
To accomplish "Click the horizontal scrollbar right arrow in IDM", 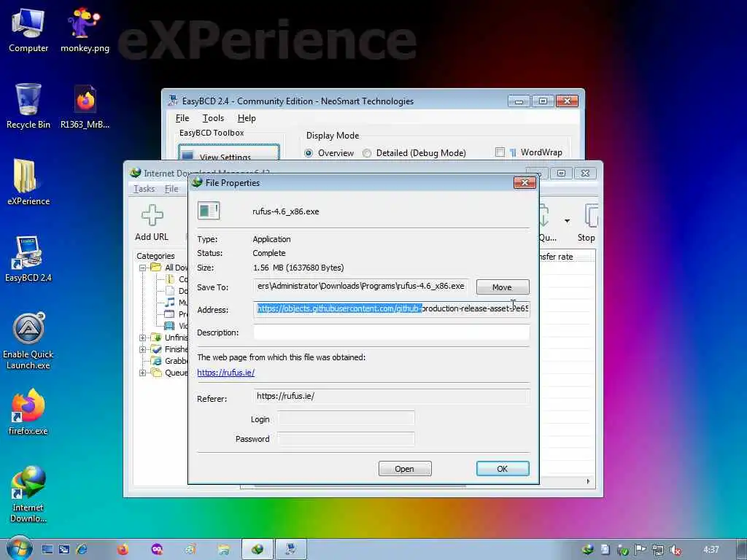I will coord(589,481).
